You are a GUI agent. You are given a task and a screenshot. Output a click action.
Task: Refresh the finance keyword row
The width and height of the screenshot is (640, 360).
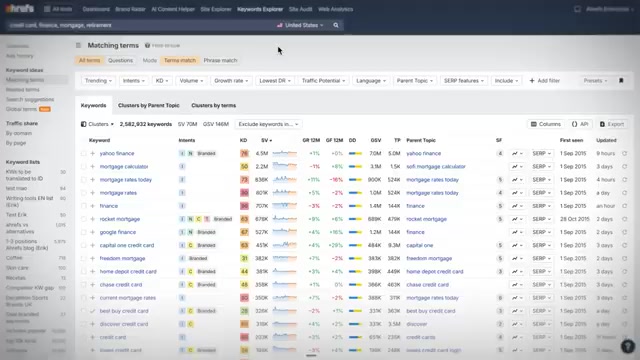(624, 206)
